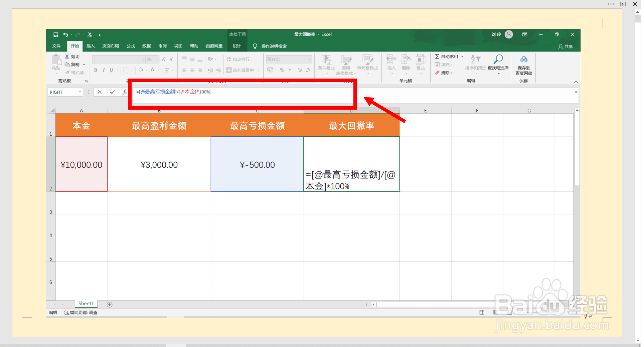
Task: Toggle center horizontal alignment
Action: tap(192, 70)
